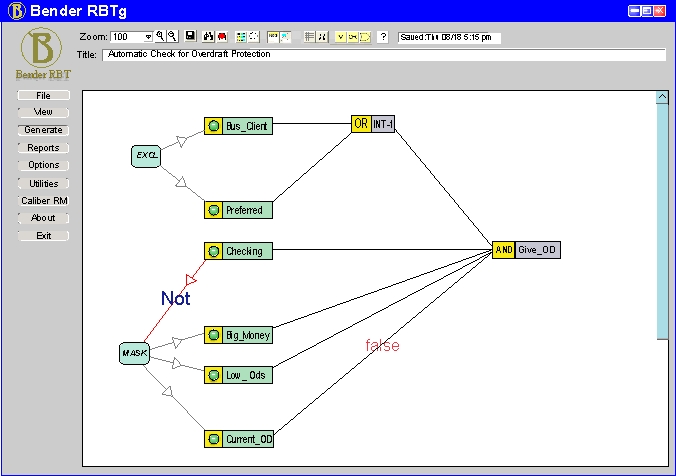Image resolution: width=676 pixels, height=476 pixels.
Task: Select the MASK constraint node
Action: [134, 353]
